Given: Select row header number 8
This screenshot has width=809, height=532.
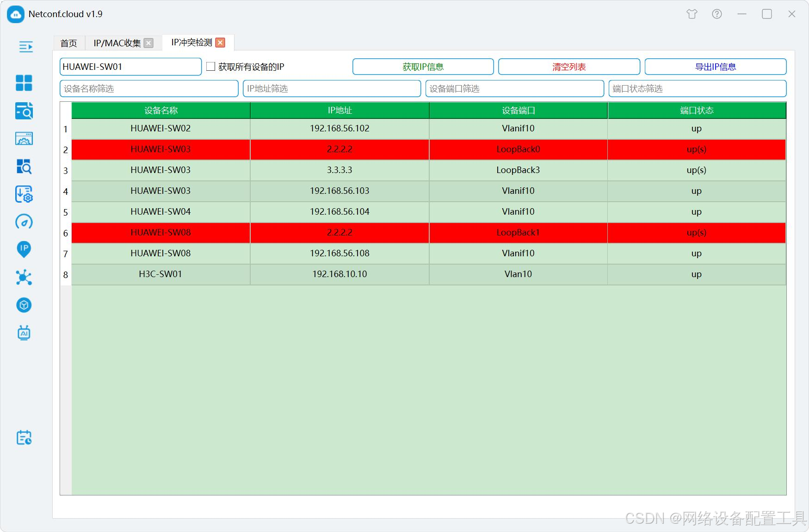Looking at the screenshot, I should coord(66,275).
